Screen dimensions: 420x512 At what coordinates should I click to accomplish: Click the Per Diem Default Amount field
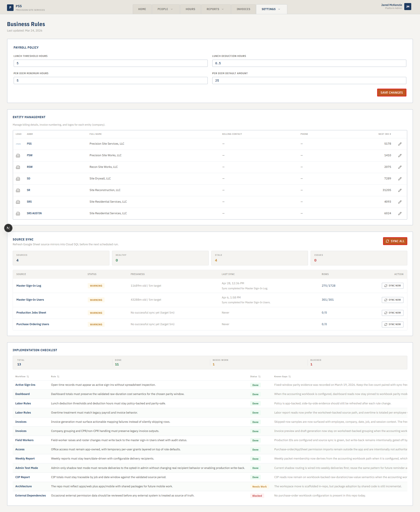[x=309, y=81]
